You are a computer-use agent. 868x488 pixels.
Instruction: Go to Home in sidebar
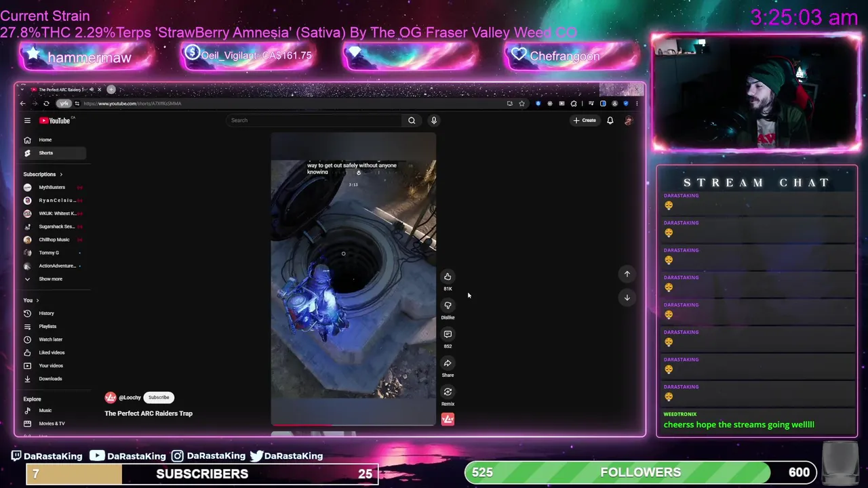53,140
